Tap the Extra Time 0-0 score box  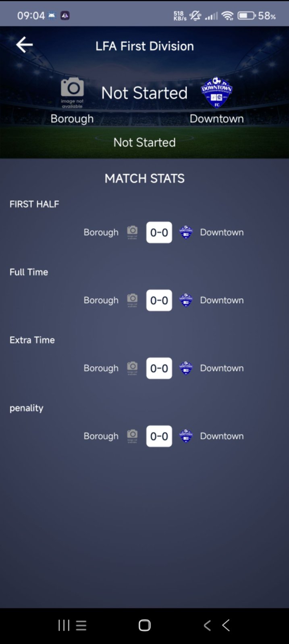pyautogui.click(x=159, y=368)
